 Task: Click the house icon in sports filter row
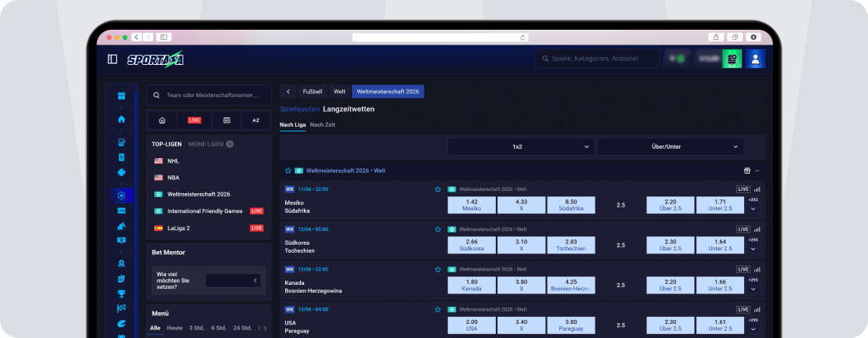(x=162, y=120)
